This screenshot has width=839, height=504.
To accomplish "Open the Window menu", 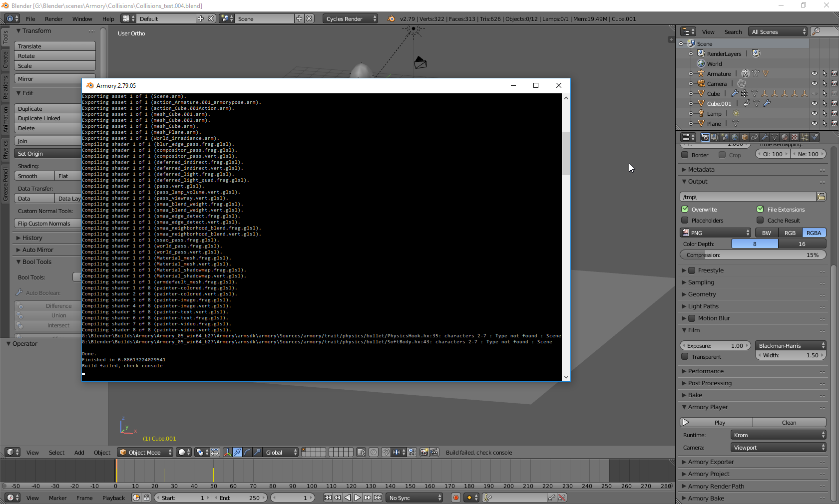I will (x=82, y=19).
